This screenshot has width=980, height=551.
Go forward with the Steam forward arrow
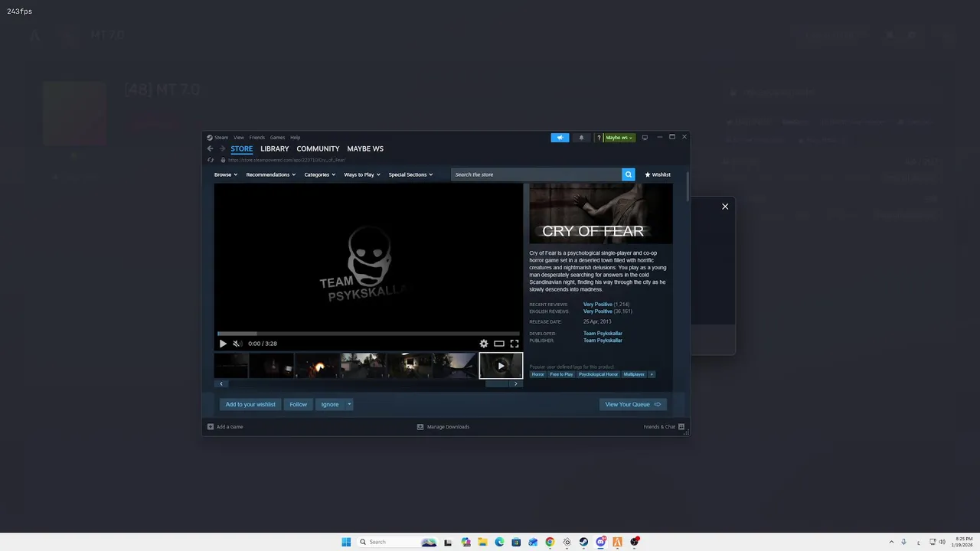pyautogui.click(x=222, y=148)
